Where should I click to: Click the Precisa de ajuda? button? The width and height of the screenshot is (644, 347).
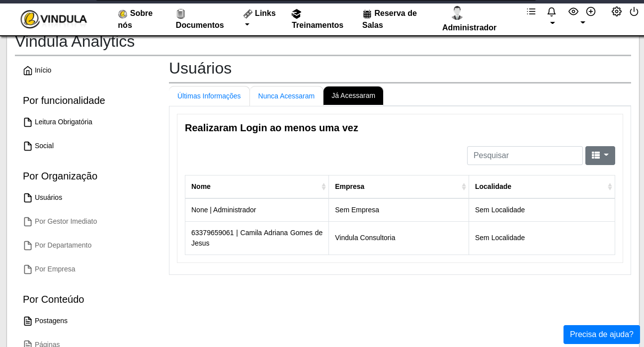[601, 335]
